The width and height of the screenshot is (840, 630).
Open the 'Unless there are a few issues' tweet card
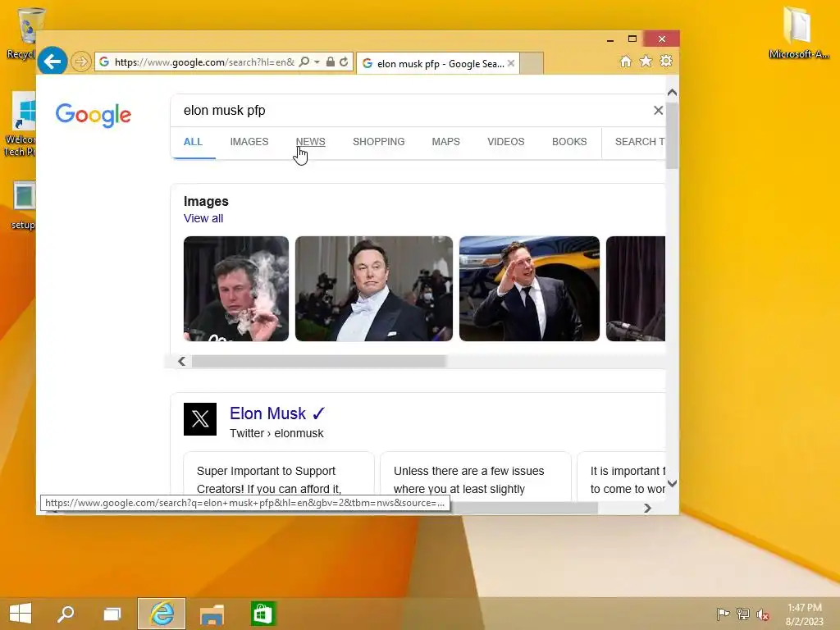pyautogui.click(x=475, y=477)
